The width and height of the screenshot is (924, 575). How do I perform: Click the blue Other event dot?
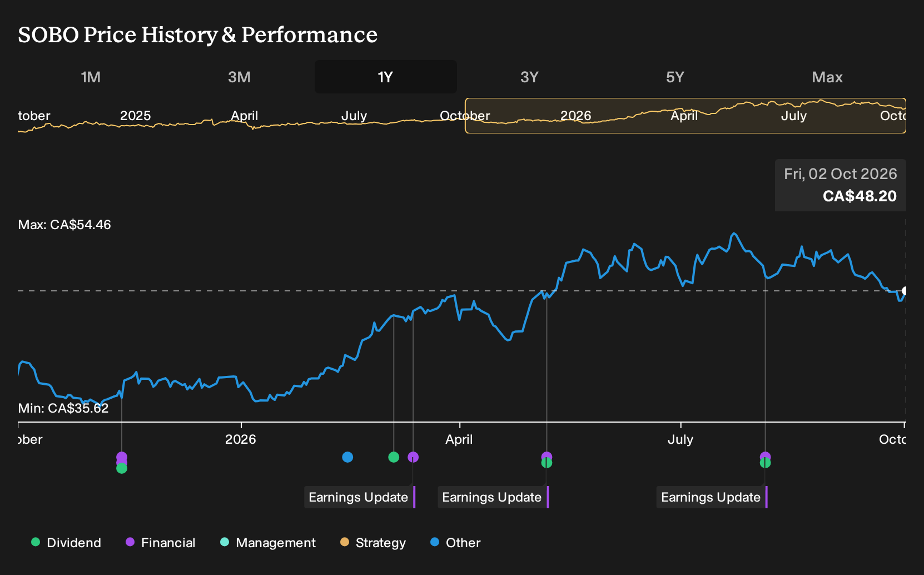(x=347, y=457)
